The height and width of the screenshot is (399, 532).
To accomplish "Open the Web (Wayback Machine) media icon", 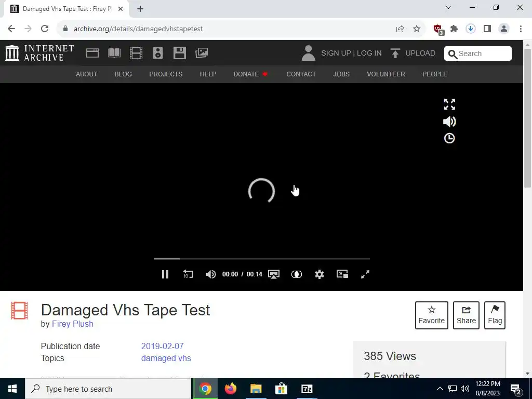I will [92, 53].
